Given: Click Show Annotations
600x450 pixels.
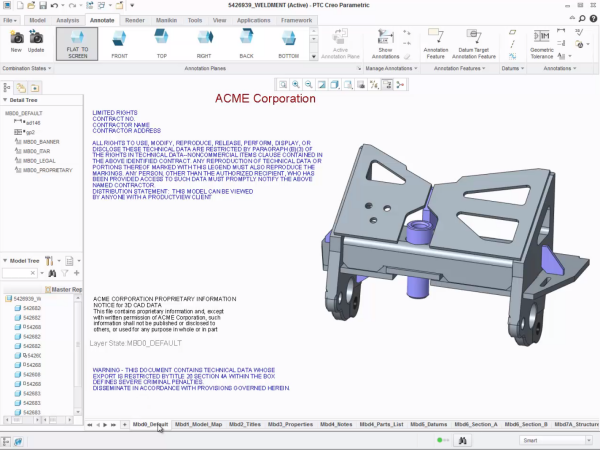Looking at the screenshot, I should click(x=386, y=44).
